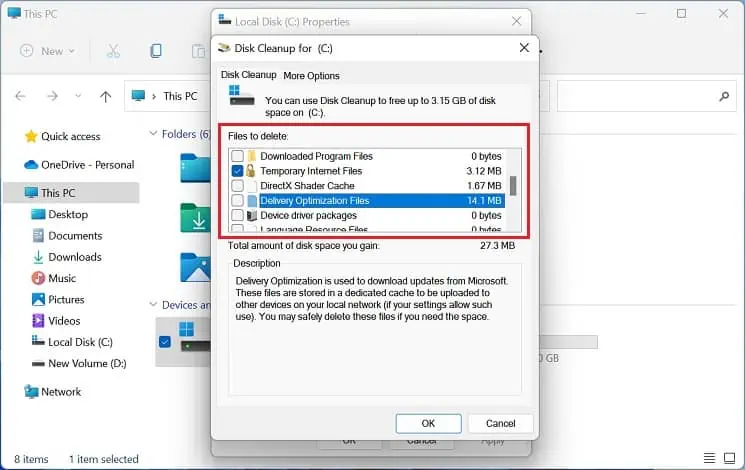Open Downloads in the sidebar
Screen dimensions: 745x470
75,257
